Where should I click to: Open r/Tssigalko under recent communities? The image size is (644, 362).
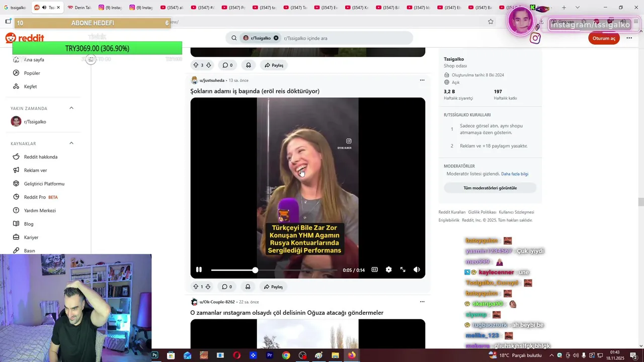pyautogui.click(x=35, y=122)
